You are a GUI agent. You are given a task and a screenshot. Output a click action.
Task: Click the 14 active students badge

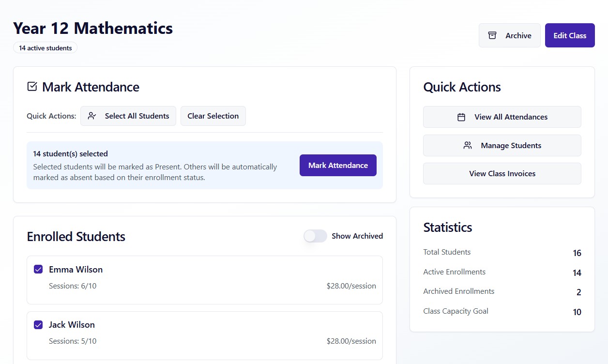pos(45,48)
